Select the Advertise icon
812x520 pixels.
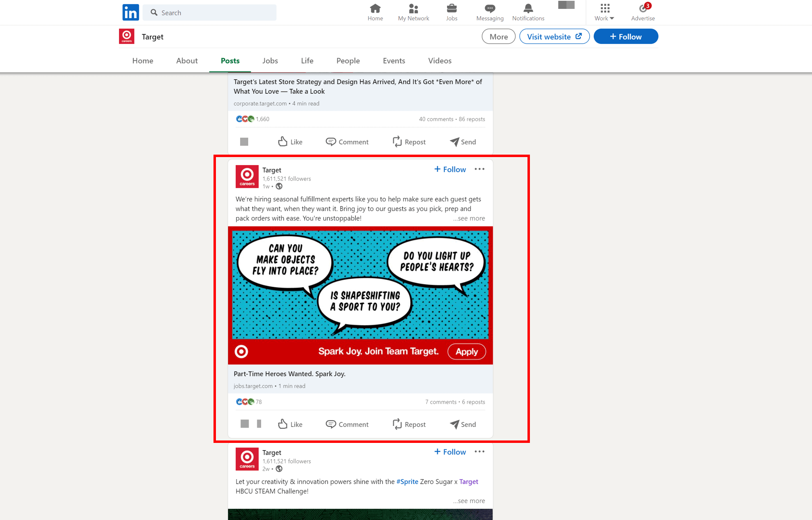pyautogui.click(x=642, y=12)
